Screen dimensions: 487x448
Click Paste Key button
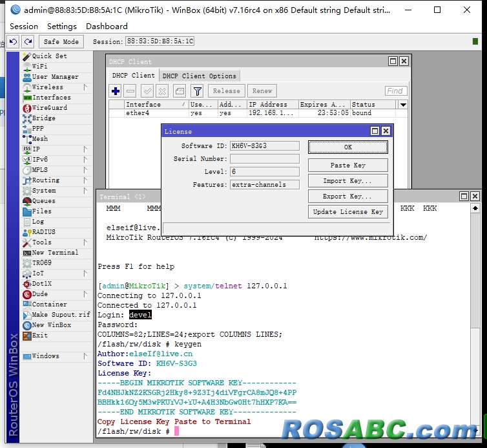pos(348,165)
